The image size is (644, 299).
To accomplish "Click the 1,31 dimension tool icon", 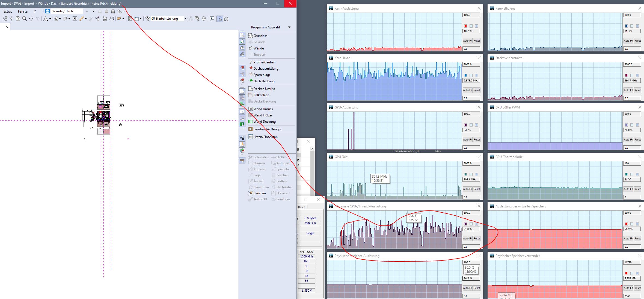I will pyautogui.click(x=111, y=19).
